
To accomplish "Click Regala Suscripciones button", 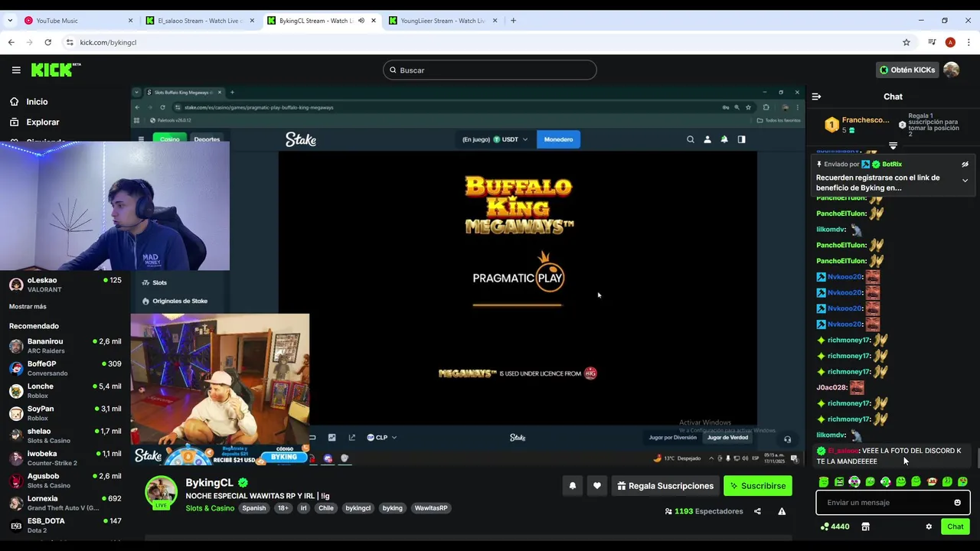I will (665, 486).
